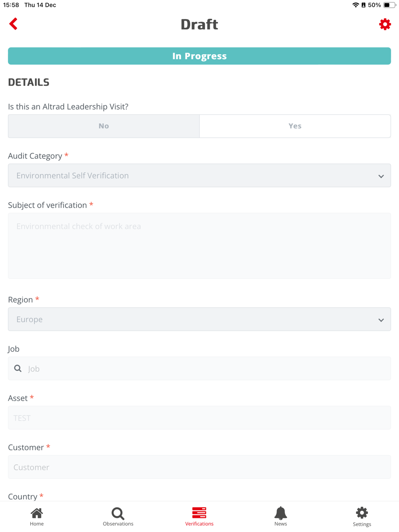Tap the red back arrow icon

(14, 24)
